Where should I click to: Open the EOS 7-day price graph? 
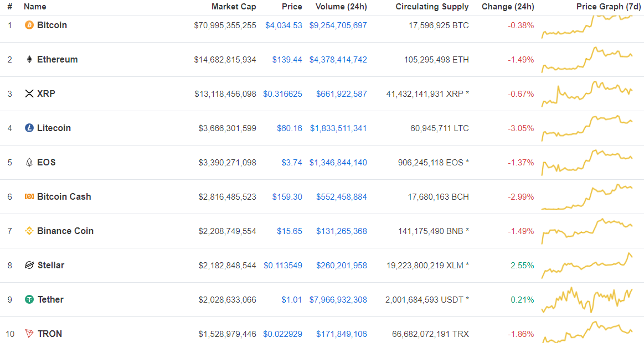click(588, 163)
